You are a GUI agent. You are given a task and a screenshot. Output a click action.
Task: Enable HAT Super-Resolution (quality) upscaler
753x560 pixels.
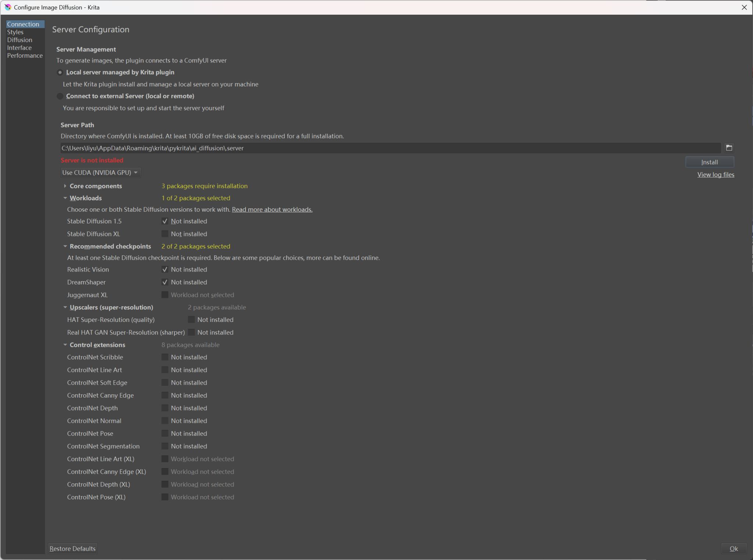click(x=191, y=320)
